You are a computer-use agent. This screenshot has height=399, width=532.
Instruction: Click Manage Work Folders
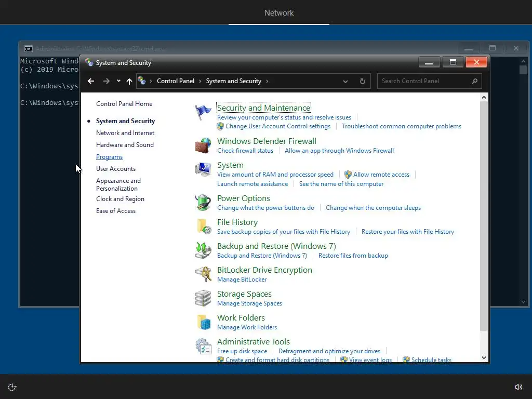click(x=247, y=327)
